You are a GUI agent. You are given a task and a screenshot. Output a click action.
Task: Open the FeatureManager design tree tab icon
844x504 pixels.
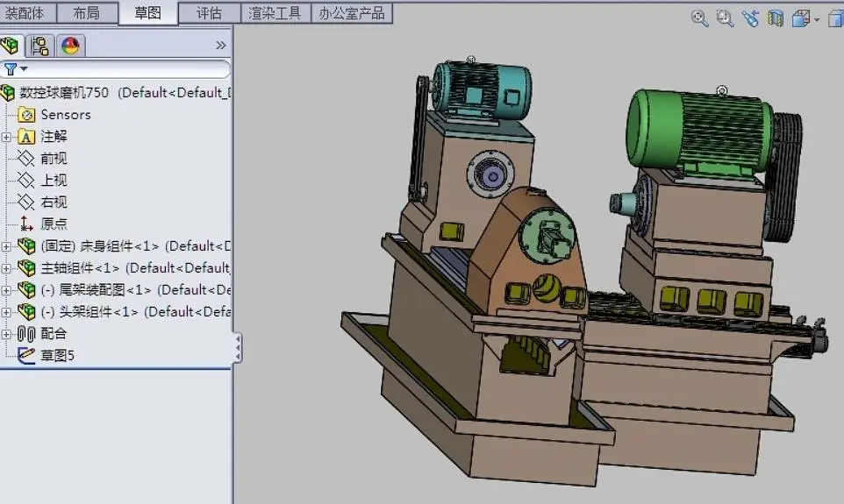click(11, 46)
